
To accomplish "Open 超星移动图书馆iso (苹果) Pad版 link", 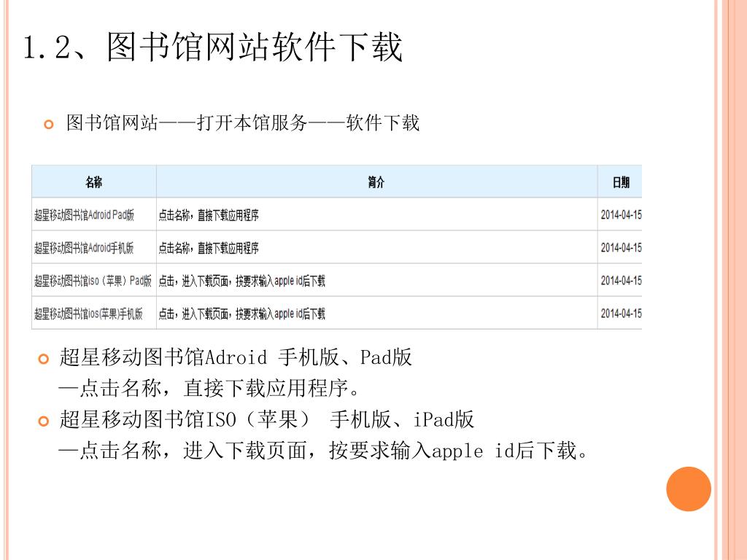I will click(93, 281).
